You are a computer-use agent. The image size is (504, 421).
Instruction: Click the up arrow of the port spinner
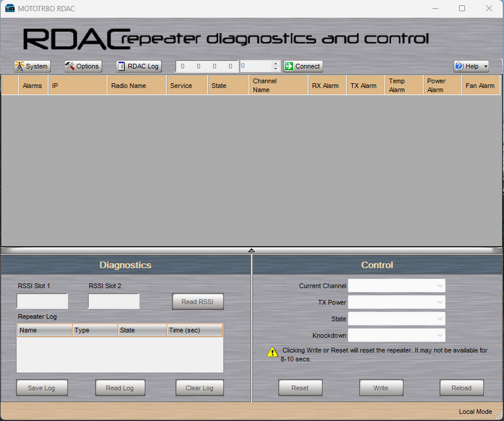[x=275, y=63]
